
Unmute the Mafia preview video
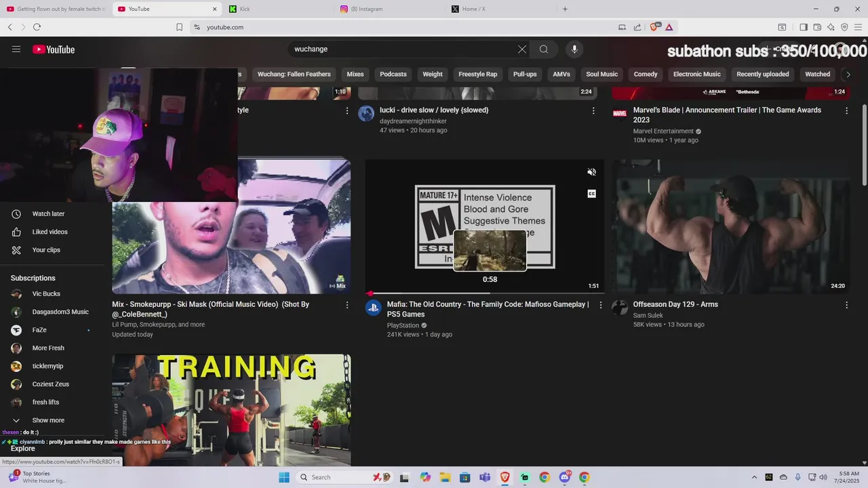click(x=591, y=172)
